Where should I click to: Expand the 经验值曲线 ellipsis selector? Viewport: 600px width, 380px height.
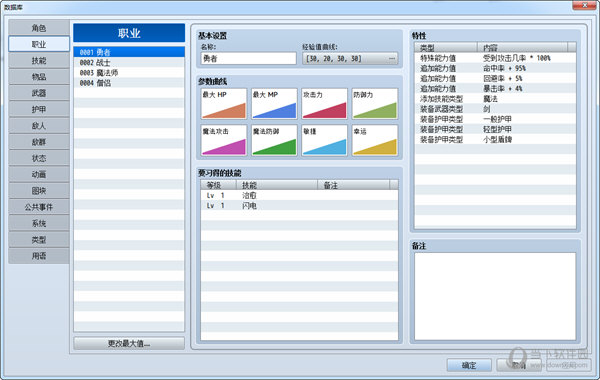click(x=392, y=59)
